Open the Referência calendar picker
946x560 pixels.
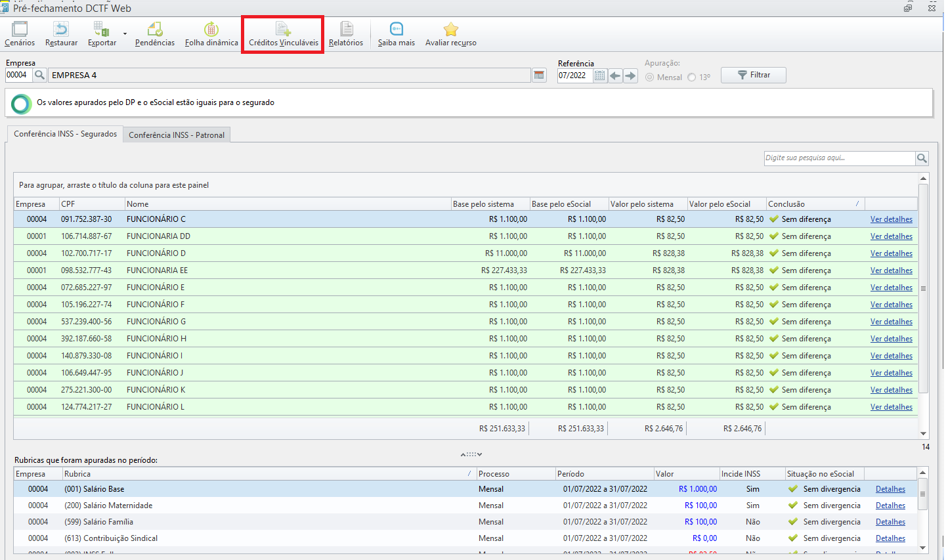(599, 75)
